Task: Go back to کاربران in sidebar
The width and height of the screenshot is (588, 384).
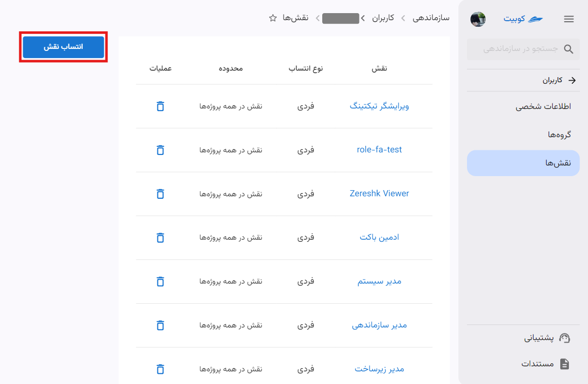Action: [x=552, y=80]
